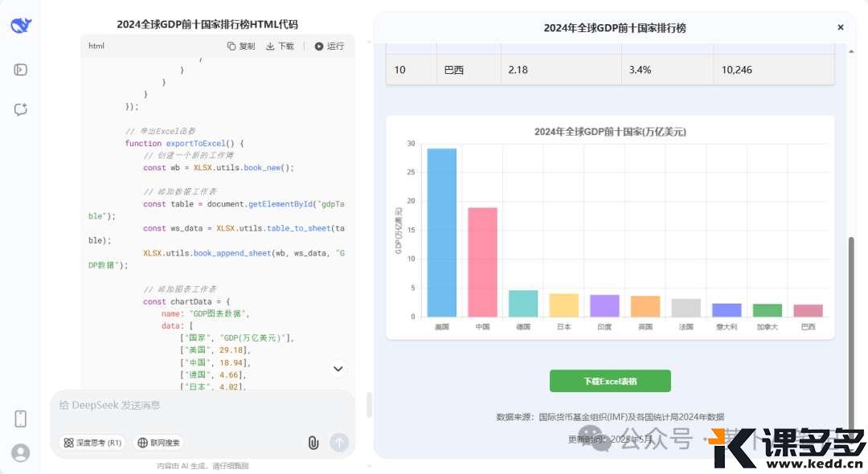Toggle web search mode
Viewport: 868px width, 474px height.
(x=158, y=443)
